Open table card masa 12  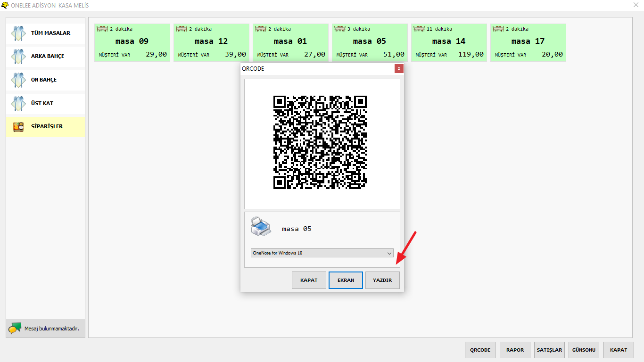pyautogui.click(x=211, y=43)
